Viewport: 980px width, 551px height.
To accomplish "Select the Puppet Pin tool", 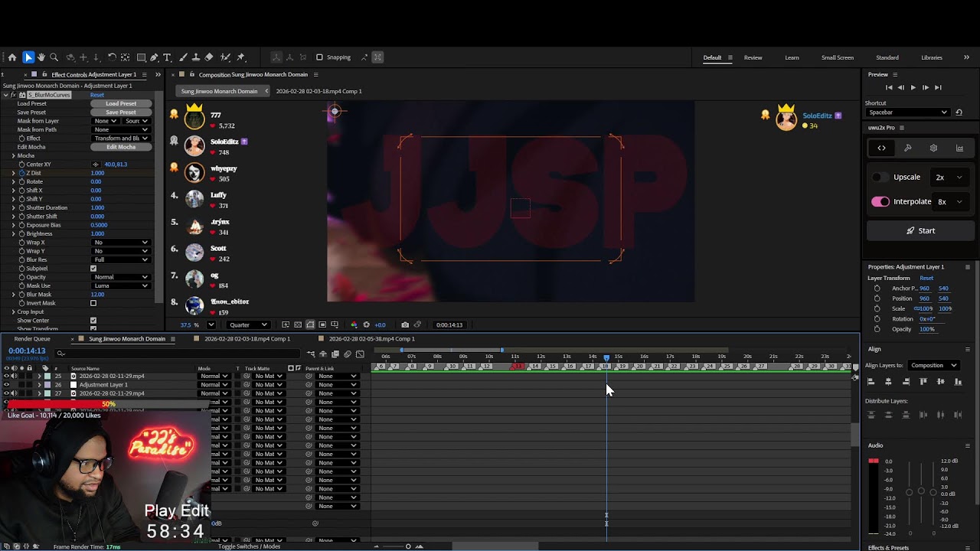I will pos(241,57).
